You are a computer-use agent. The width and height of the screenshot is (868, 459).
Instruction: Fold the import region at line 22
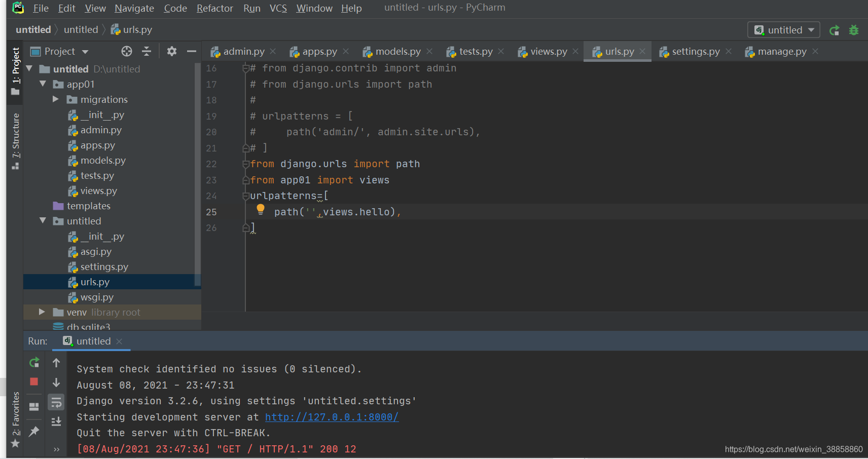[245, 164]
